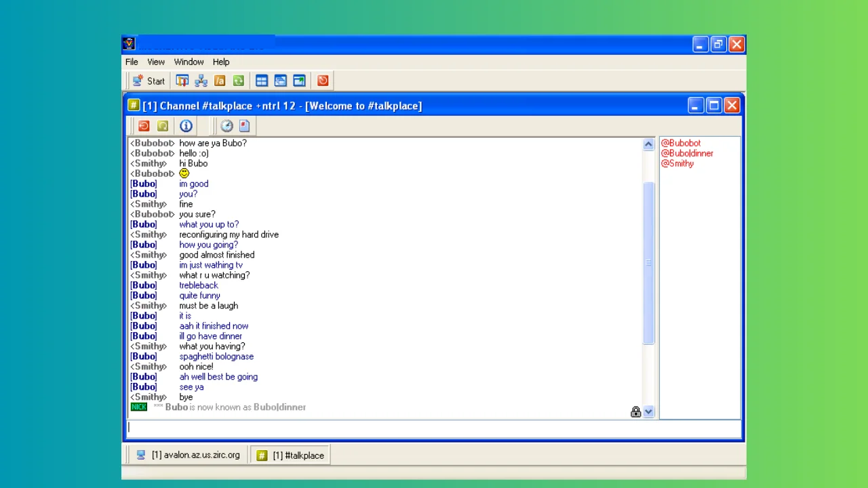
Task: Maximize the #talkplace channel window
Action: [x=713, y=105]
